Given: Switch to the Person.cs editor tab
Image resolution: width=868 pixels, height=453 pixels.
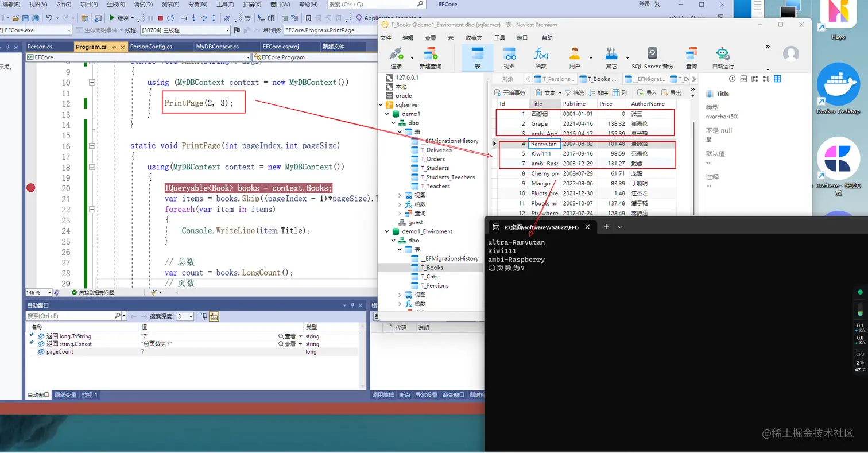Looking at the screenshot, I should pyautogui.click(x=40, y=47).
